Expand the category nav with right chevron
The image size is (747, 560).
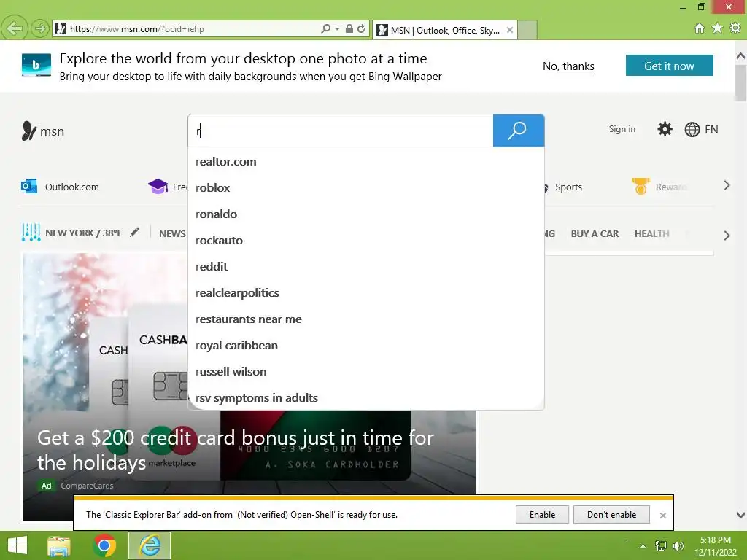click(727, 236)
